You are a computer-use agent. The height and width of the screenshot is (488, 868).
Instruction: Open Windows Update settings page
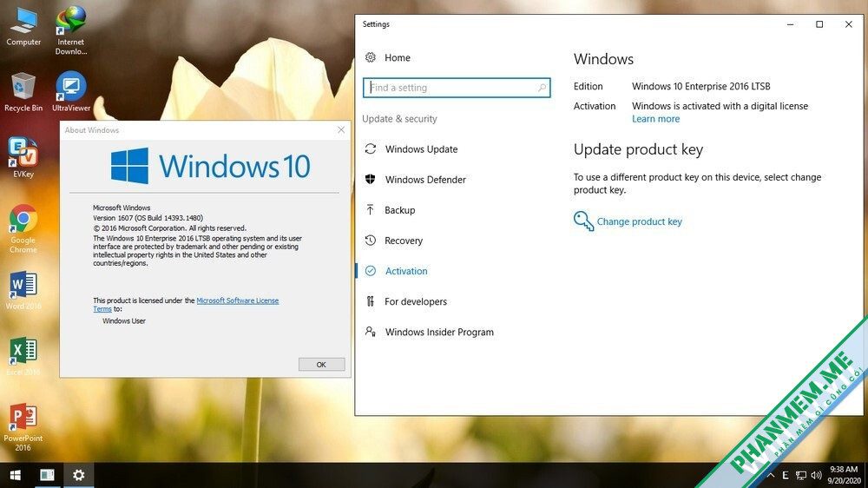(x=421, y=149)
